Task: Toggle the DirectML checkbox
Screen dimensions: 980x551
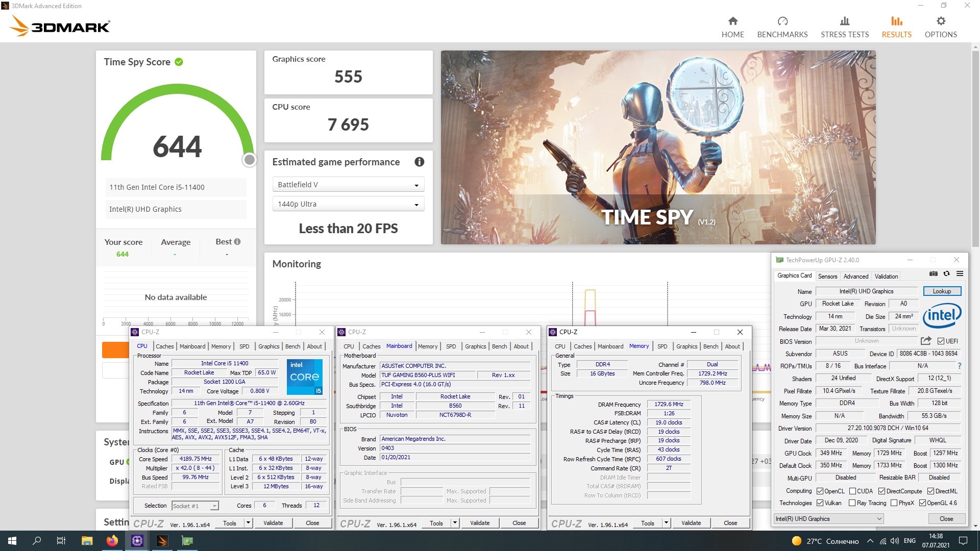Action: click(x=930, y=491)
